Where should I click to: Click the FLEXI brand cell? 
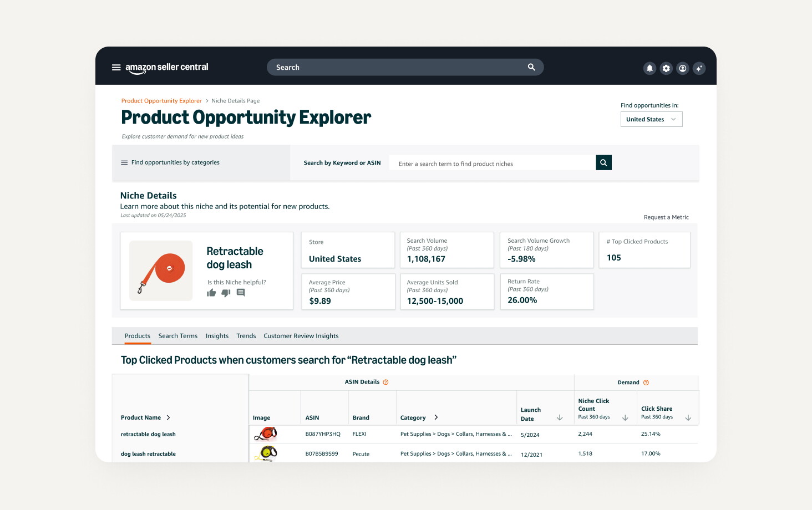(x=359, y=434)
